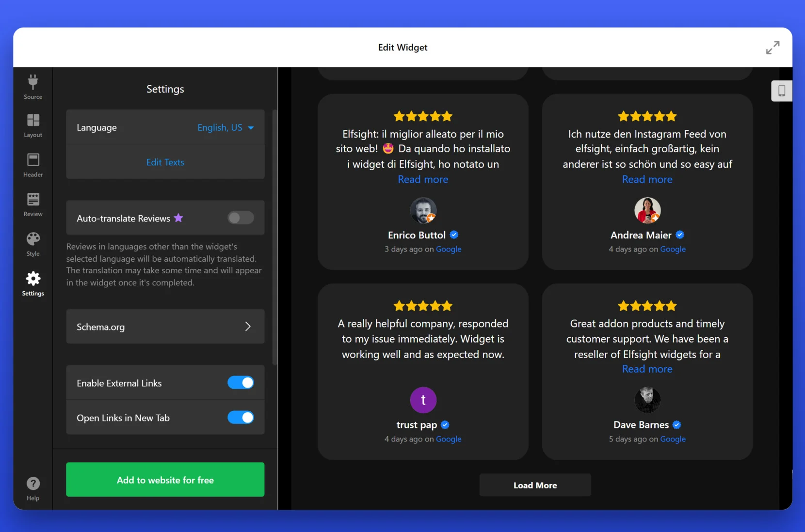Click Dave Barnes' profile photo
Viewport: 805px width, 532px height.
pos(647,400)
